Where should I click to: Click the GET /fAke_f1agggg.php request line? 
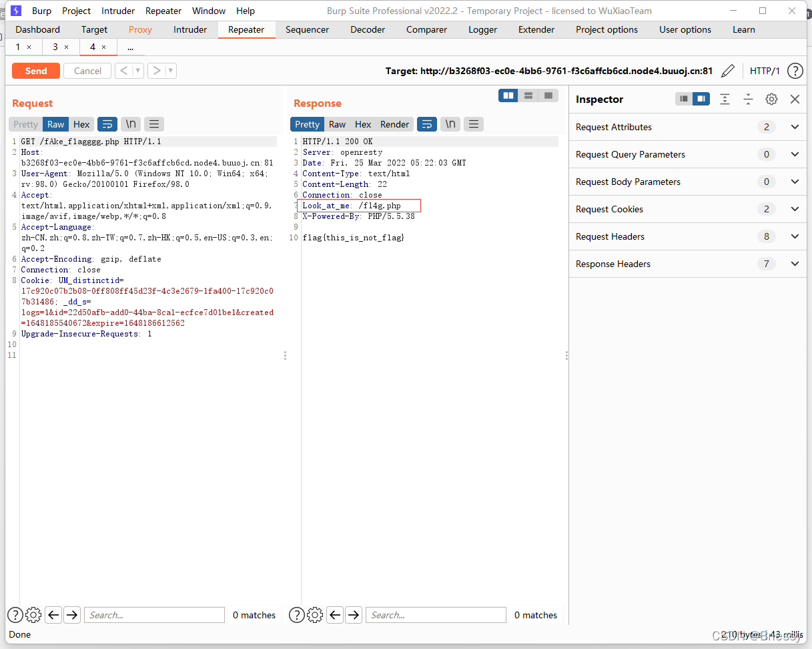tap(91, 142)
